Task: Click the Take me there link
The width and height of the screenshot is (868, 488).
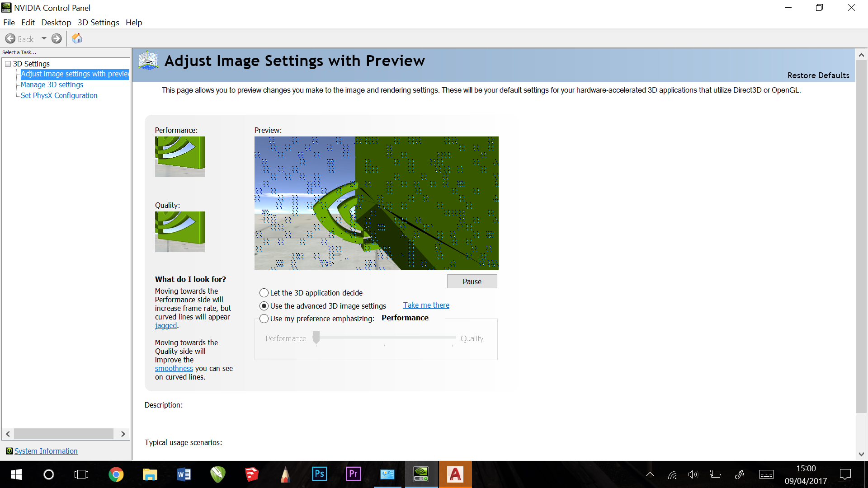Action: coord(426,305)
